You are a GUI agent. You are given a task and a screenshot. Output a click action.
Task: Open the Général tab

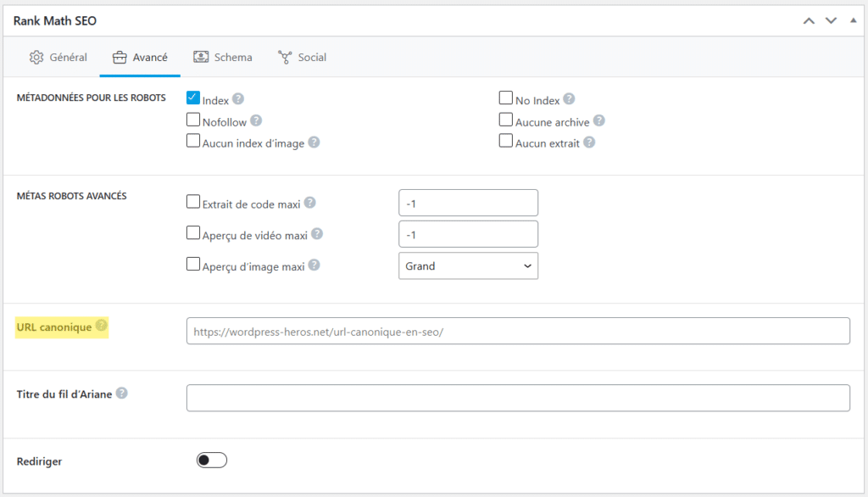tap(58, 57)
